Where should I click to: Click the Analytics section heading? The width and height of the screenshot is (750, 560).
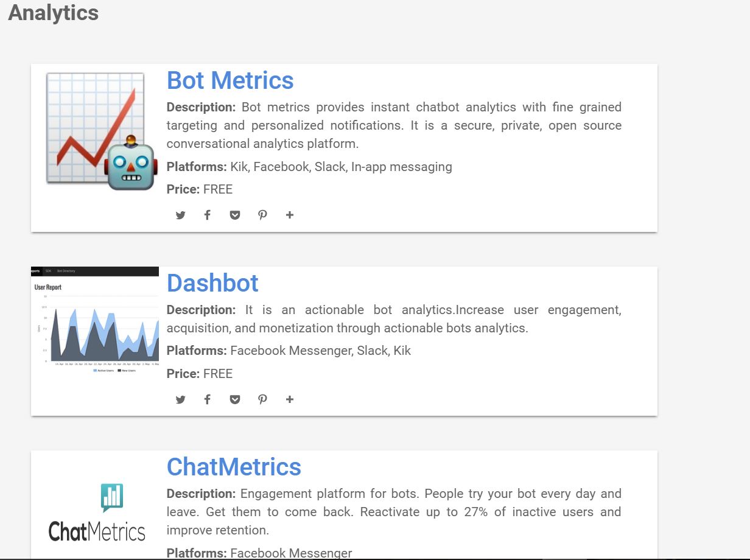click(x=54, y=13)
